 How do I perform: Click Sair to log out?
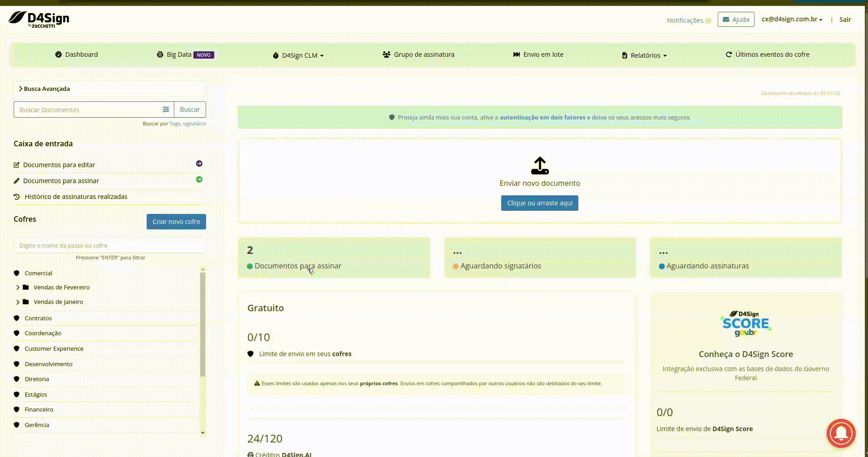click(845, 20)
